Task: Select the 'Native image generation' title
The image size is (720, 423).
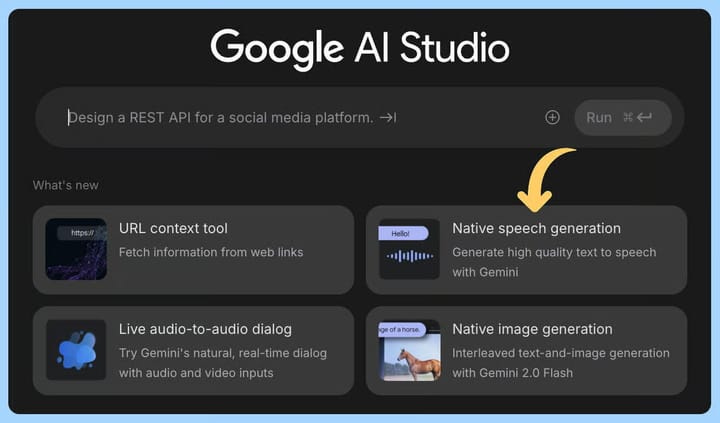Action: pos(532,329)
